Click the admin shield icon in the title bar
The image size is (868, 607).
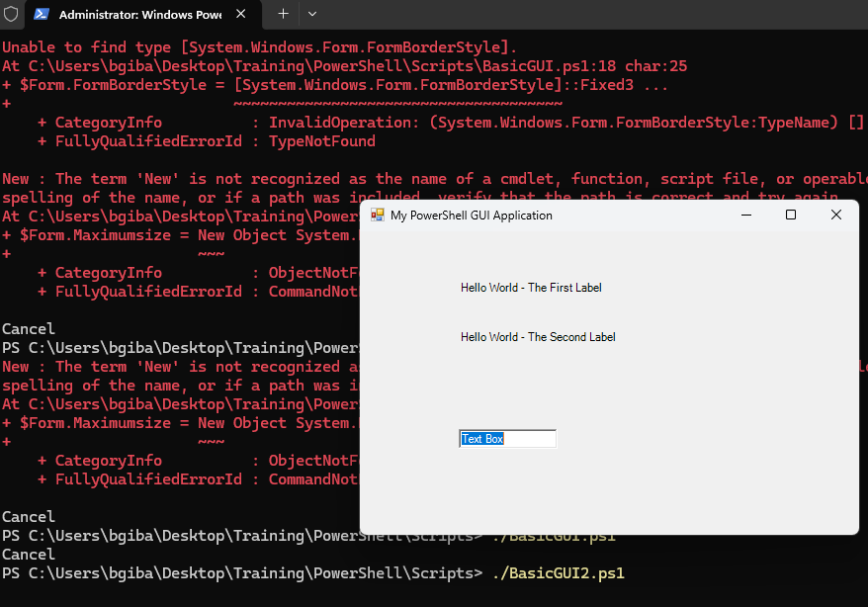click(12, 14)
